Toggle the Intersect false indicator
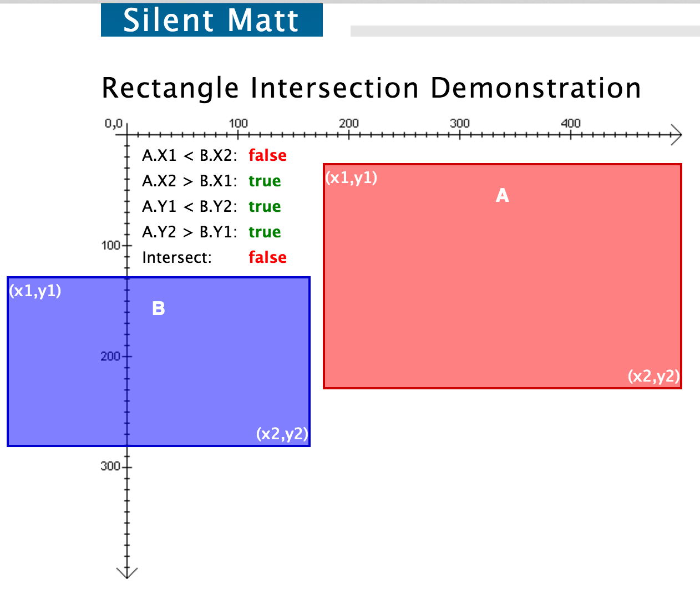This screenshot has height=589, width=700. coord(267,257)
